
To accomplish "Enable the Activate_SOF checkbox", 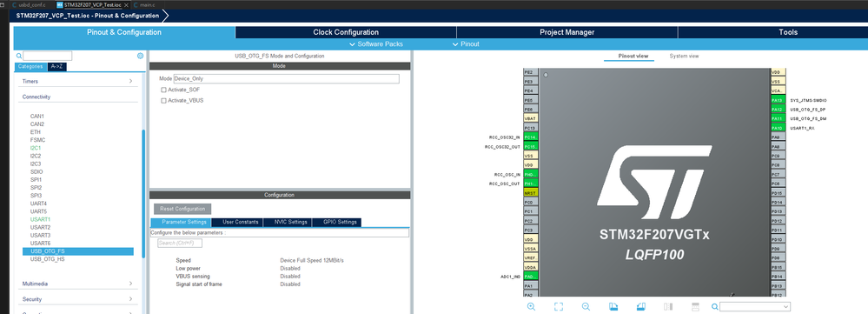I will click(x=163, y=90).
